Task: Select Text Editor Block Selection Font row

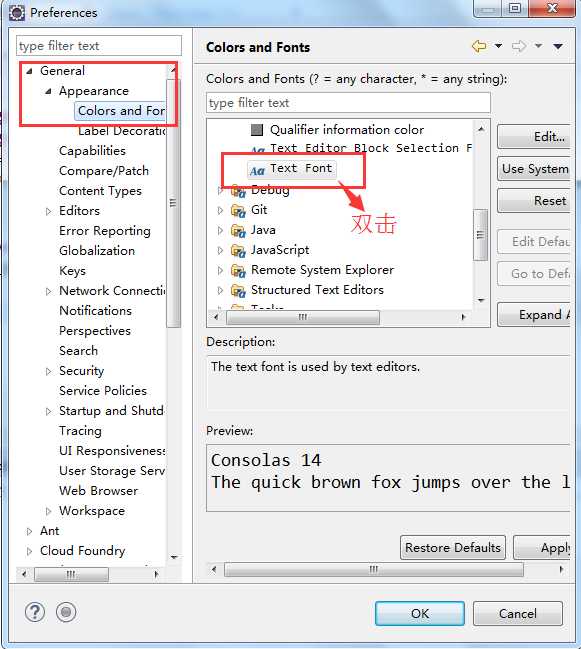Action: coord(361,149)
